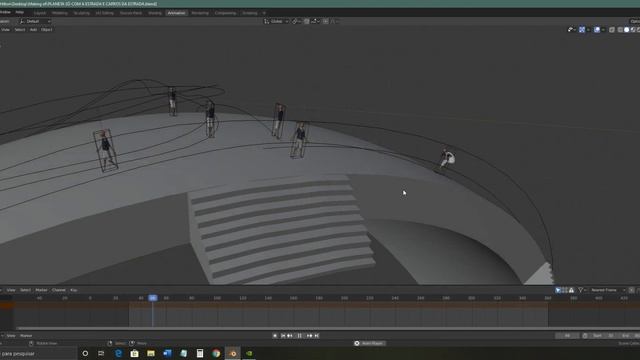Open the timeline View menu
The width and height of the screenshot is (640, 360).
pyautogui.click(x=11, y=336)
